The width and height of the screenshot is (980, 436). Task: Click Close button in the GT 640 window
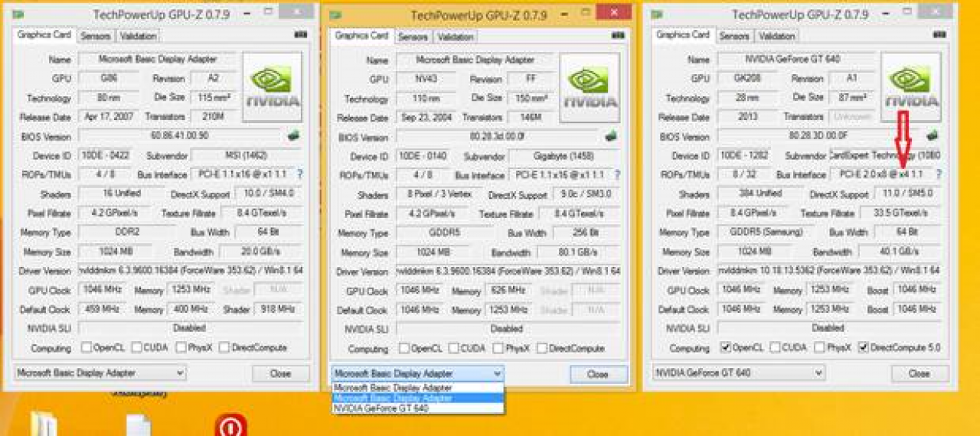920,373
